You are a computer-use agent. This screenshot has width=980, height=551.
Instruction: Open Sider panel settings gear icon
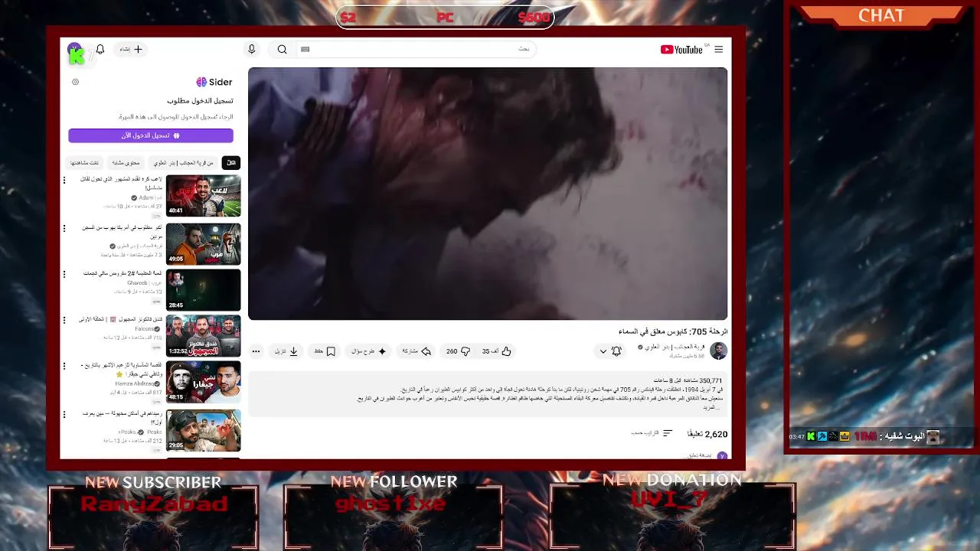tap(75, 82)
